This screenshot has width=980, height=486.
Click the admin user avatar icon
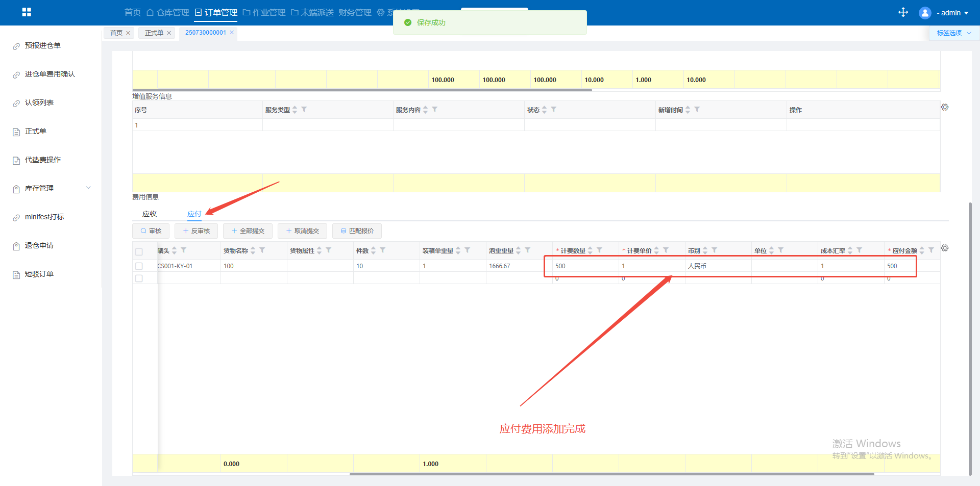click(924, 13)
